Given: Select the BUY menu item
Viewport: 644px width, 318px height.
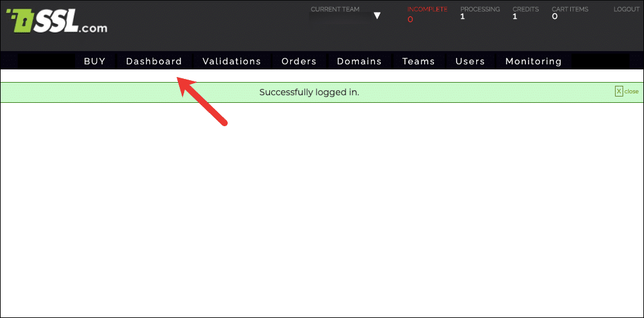Looking at the screenshot, I should 95,61.
